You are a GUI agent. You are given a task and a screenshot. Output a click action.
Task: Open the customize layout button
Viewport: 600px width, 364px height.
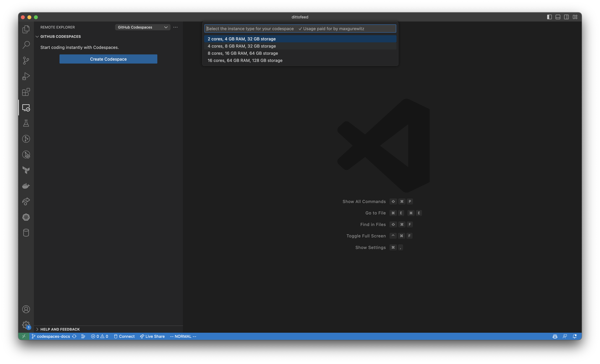(575, 17)
